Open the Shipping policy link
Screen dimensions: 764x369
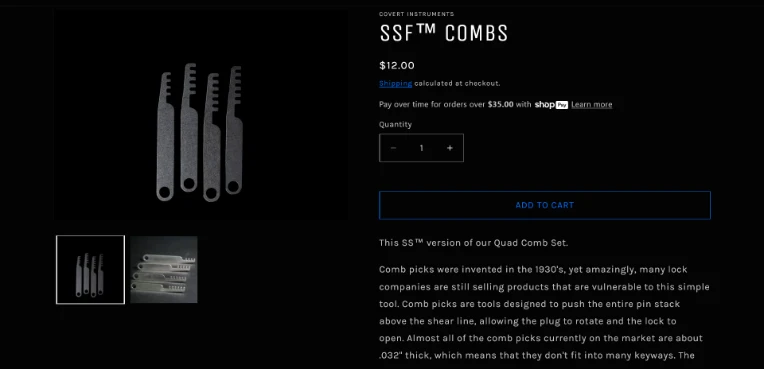(396, 83)
